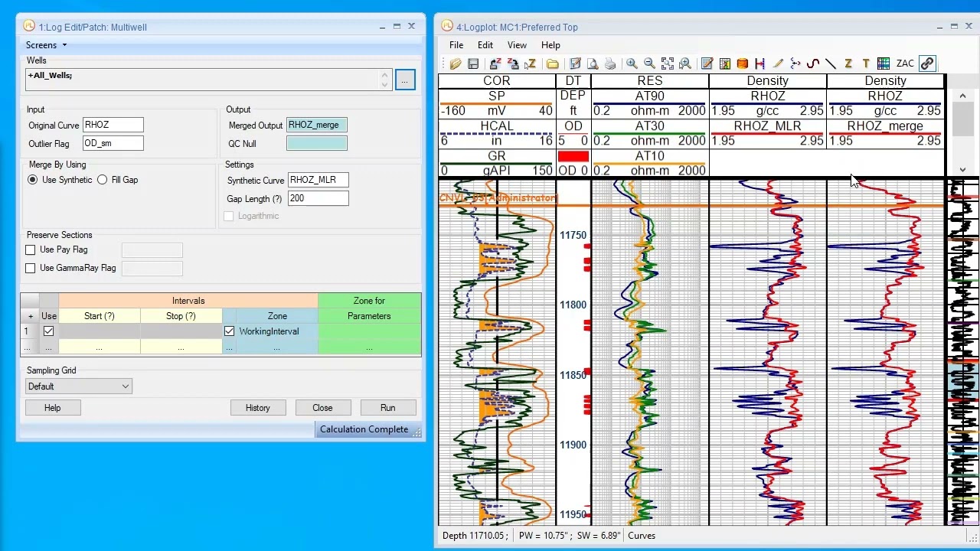
Task: Open the Help menu in Logplot window
Action: (x=550, y=45)
